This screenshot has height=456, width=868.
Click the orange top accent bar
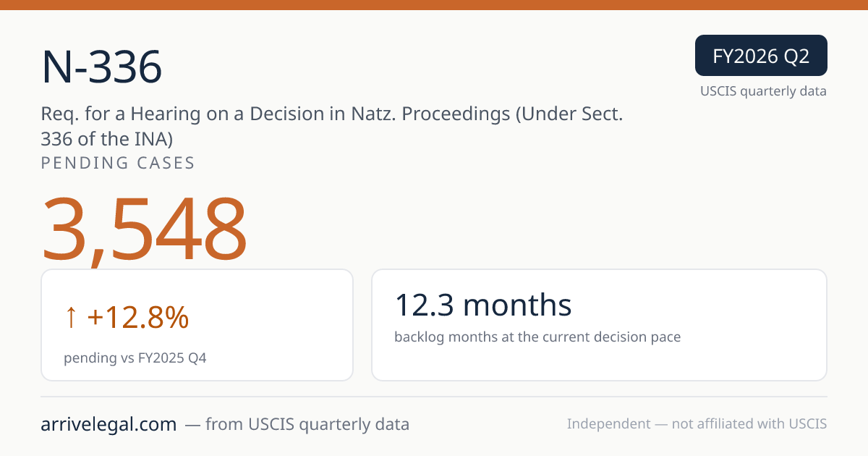coord(434,5)
